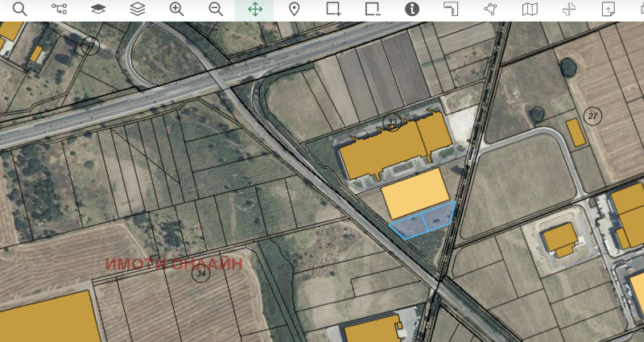Toggle the green pan/move arrows tool
The height and width of the screenshot is (342, 644).
coord(255,9)
